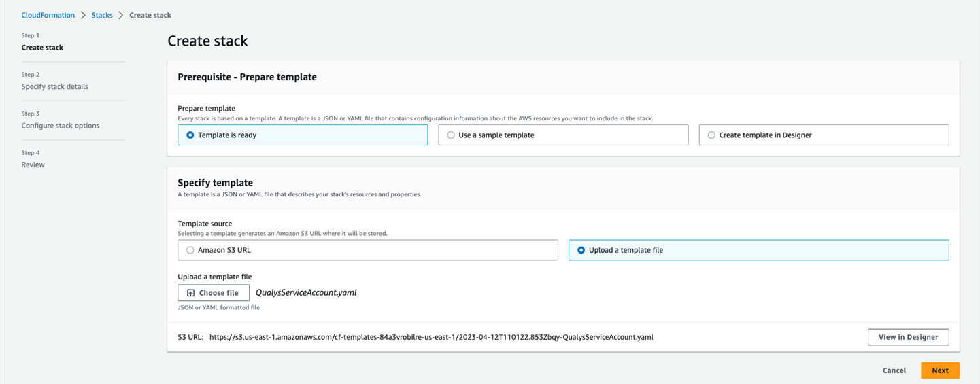
Task: Choose 'Use a sample template' radio
Action: point(451,135)
